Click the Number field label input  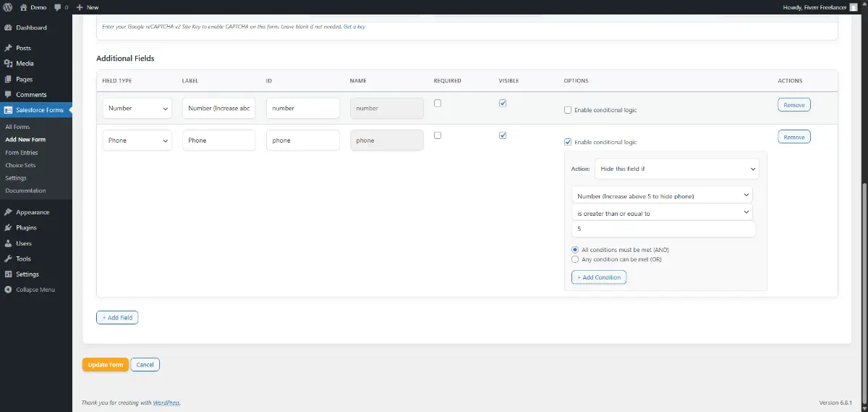tap(218, 108)
